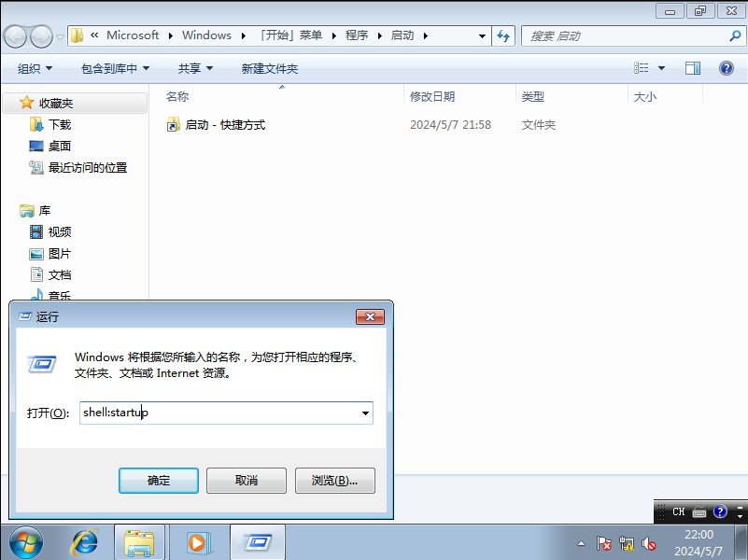Click the network status tray icon
This screenshot has height=560, width=748.
point(627,543)
